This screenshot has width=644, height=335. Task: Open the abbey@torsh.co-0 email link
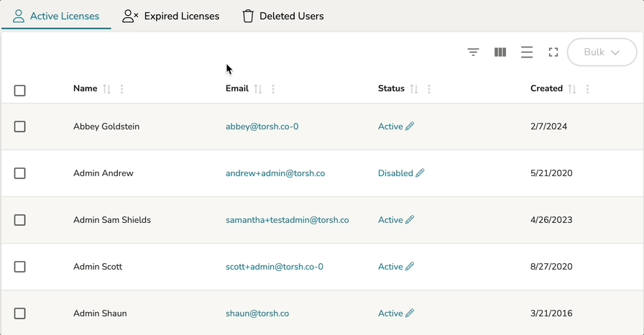tap(262, 127)
